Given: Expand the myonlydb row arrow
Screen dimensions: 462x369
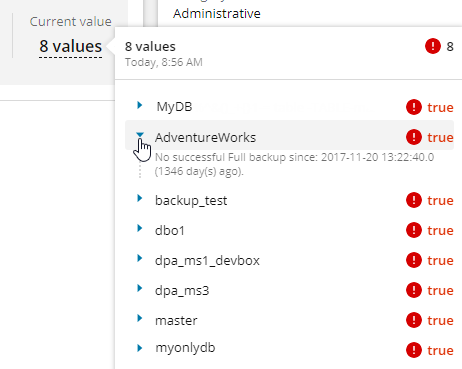Looking at the screenshot, I should tap(140, 348).
